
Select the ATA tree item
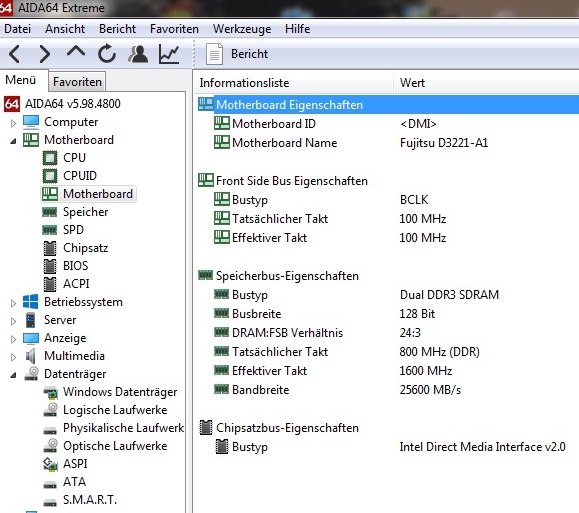tap(74, 482)
